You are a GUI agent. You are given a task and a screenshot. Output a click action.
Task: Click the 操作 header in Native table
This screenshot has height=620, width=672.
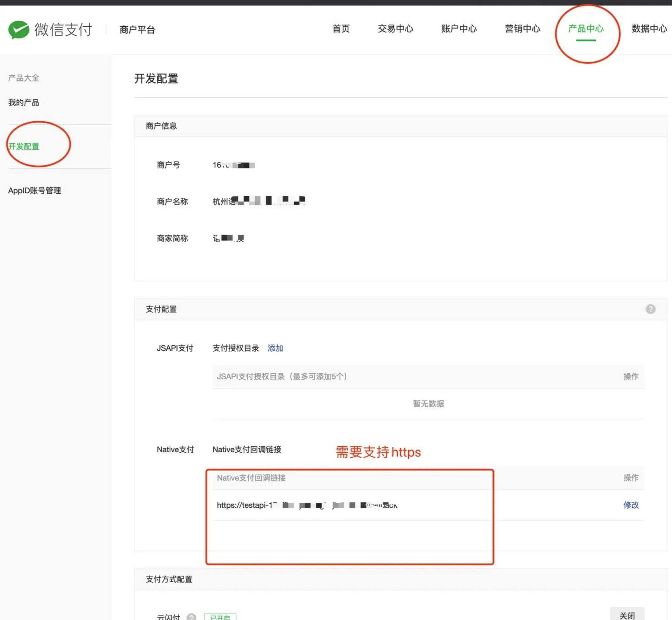(x=631, y=478)
